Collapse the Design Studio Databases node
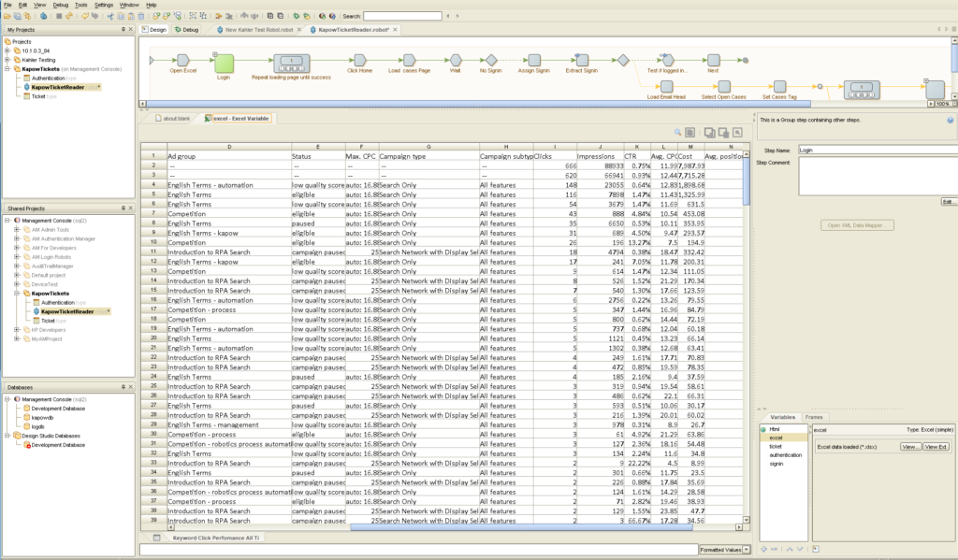 tap(7, 436)
